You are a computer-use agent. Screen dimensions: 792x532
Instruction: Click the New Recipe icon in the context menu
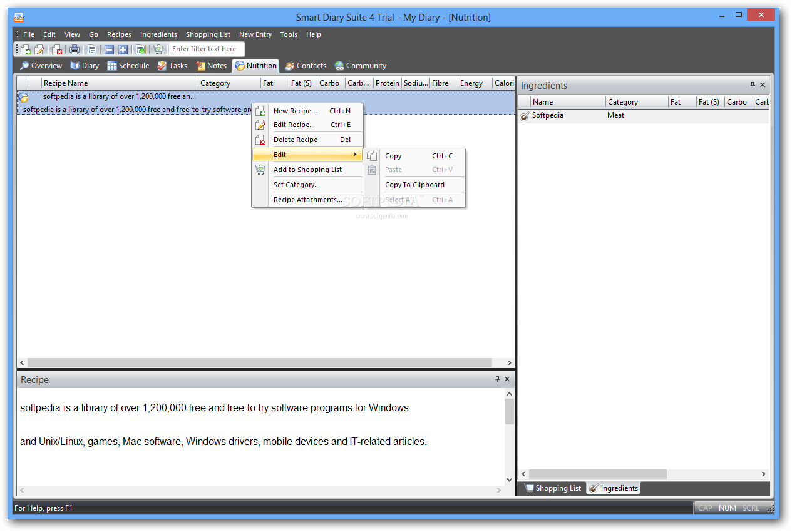tap(260, 111)
